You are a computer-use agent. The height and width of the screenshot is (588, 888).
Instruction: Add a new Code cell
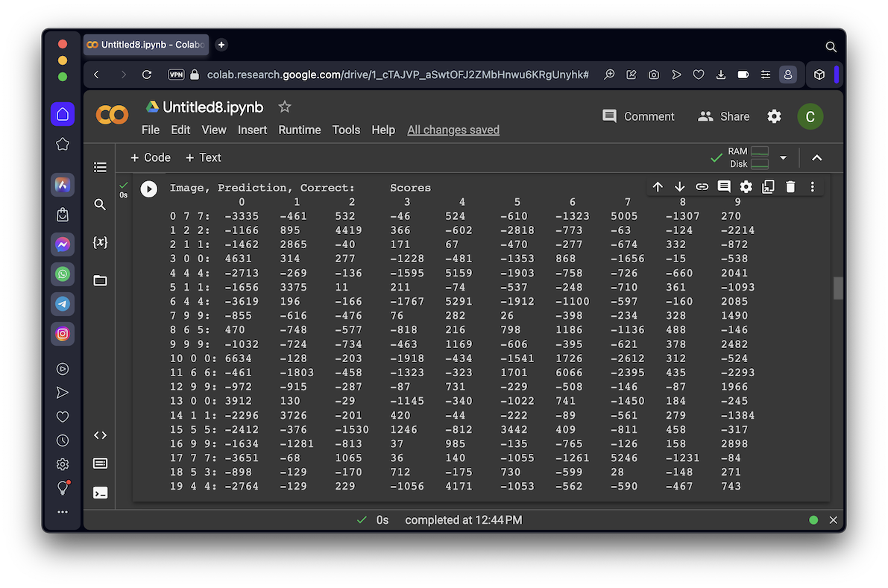pyautogui.click(x=151, y=158)
